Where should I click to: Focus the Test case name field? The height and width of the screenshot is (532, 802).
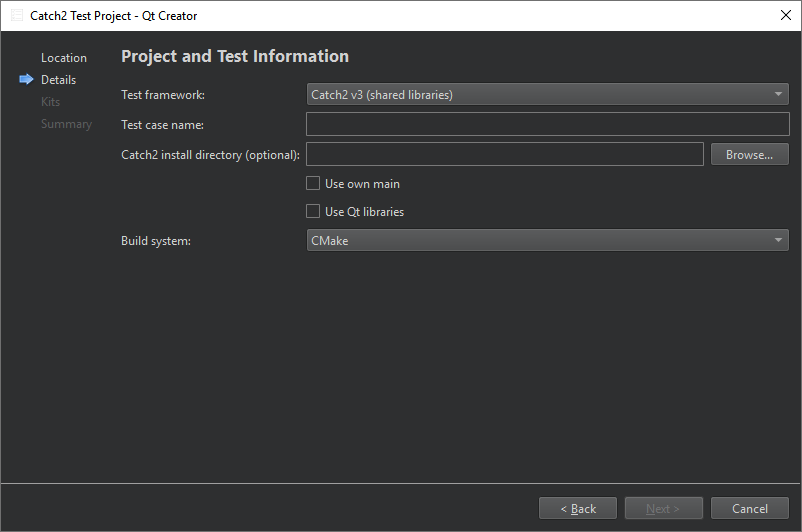(x=547, y=125)
